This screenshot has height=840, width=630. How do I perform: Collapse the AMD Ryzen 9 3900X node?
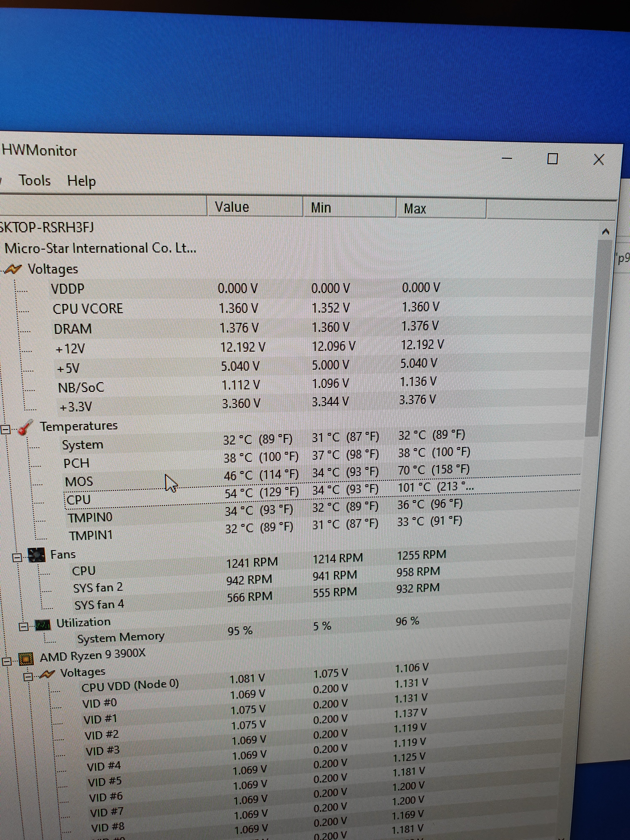[6, 661]
